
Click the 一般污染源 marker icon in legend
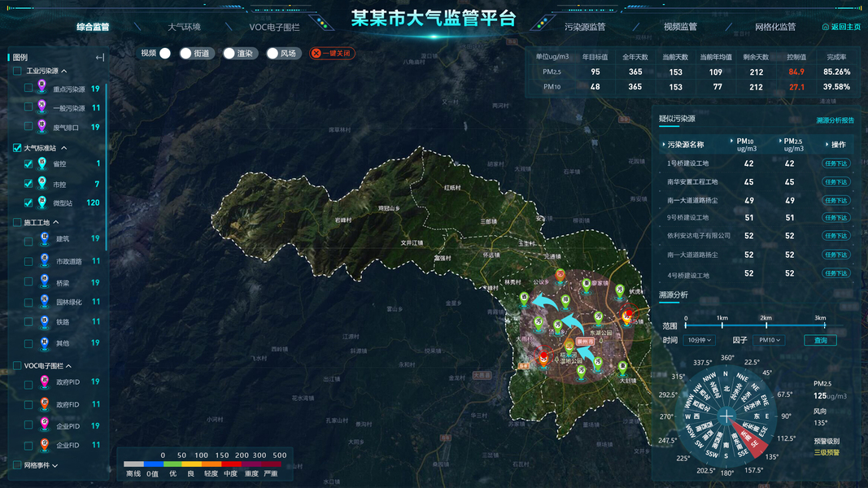coord(41,107)
